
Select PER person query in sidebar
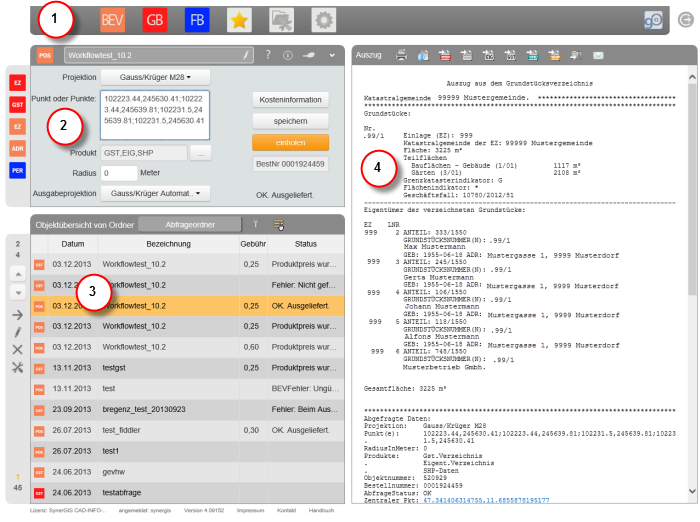coord(17,170)
